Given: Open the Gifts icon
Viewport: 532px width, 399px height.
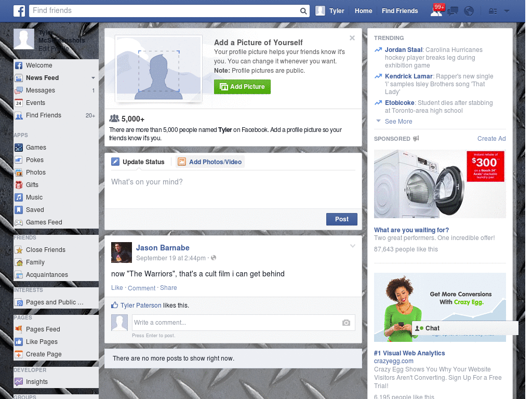Looking at the screenshot, I should point(19,185).
